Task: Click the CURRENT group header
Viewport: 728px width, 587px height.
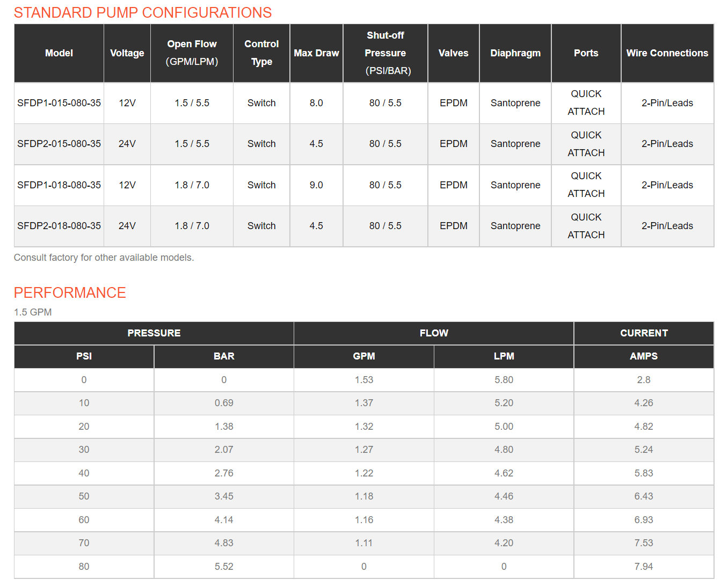Action: (x=644, y=333)
